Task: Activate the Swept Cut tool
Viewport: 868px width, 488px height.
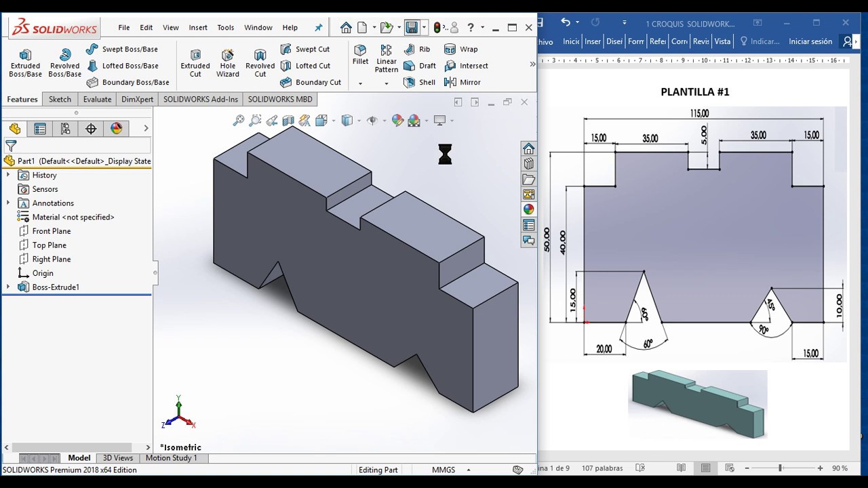Action: pos(304,49)
